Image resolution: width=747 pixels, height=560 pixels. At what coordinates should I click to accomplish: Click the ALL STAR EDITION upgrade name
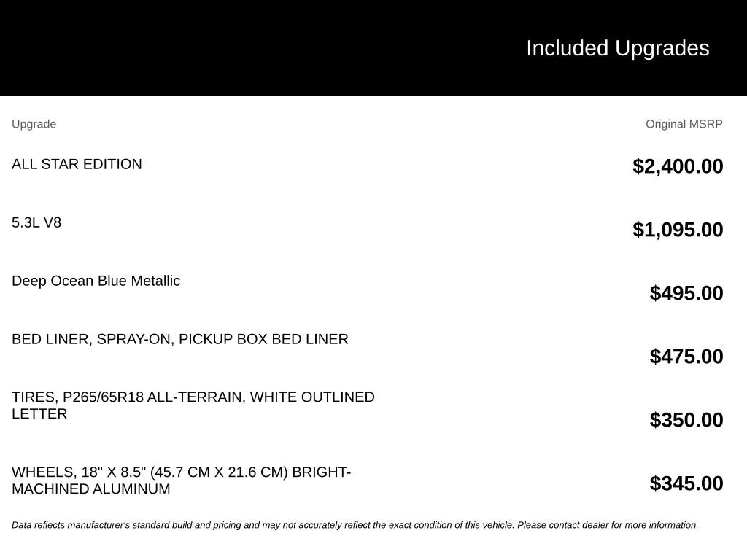pyautogui.click(x=77, y=164)
